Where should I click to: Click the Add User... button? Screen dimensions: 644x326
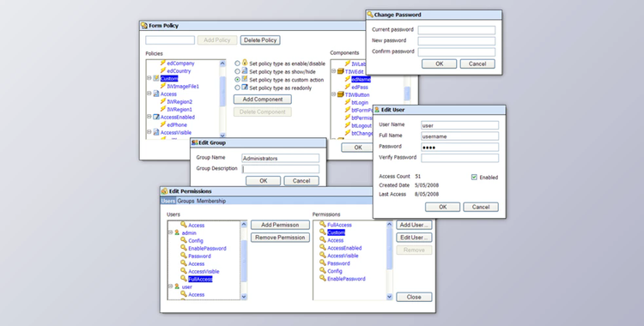tap(414, 225)
